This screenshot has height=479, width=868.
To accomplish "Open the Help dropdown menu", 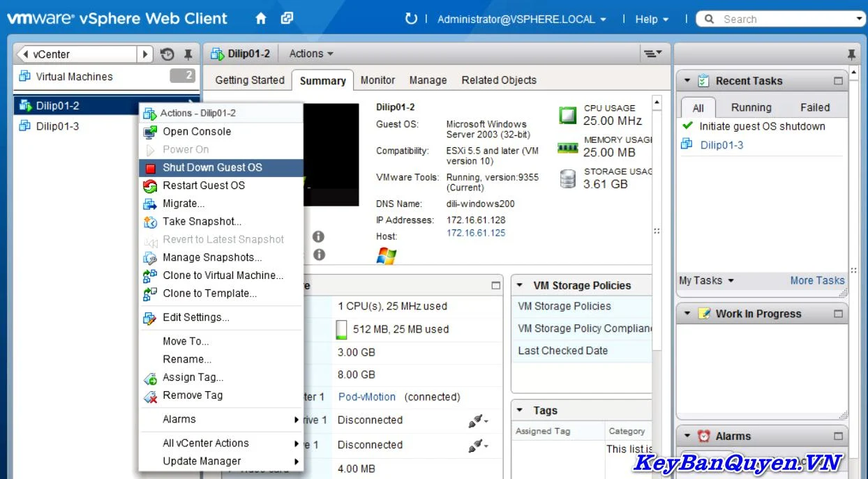I will (652, 20).
